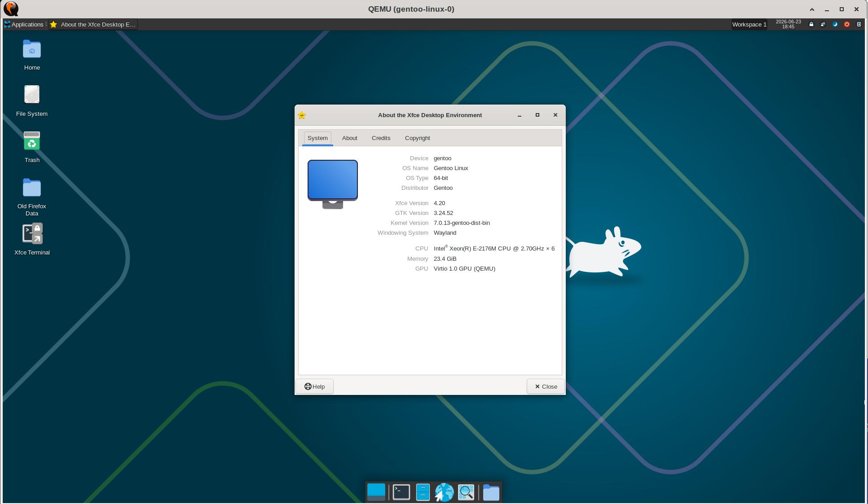Image resolution: width=868 pixels, height=504 pixels.
Task: Click the red shutdown power panel icon
Action: coord(847,24)
